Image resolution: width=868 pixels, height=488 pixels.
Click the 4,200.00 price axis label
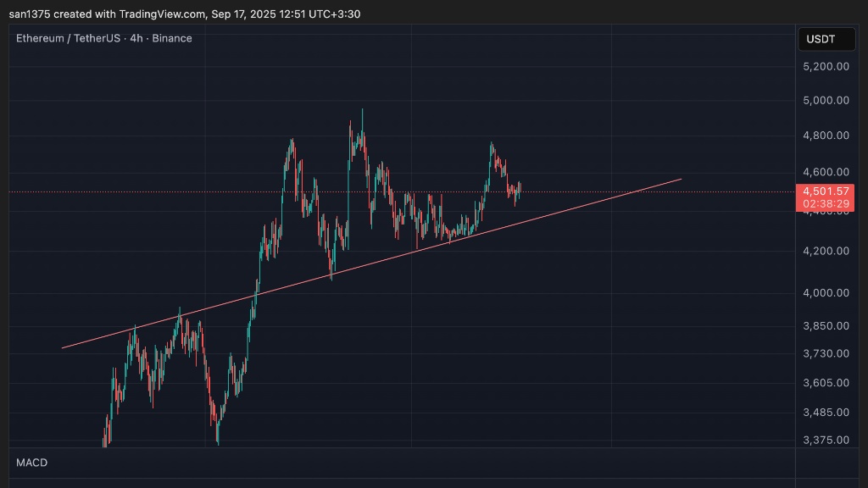826,251
